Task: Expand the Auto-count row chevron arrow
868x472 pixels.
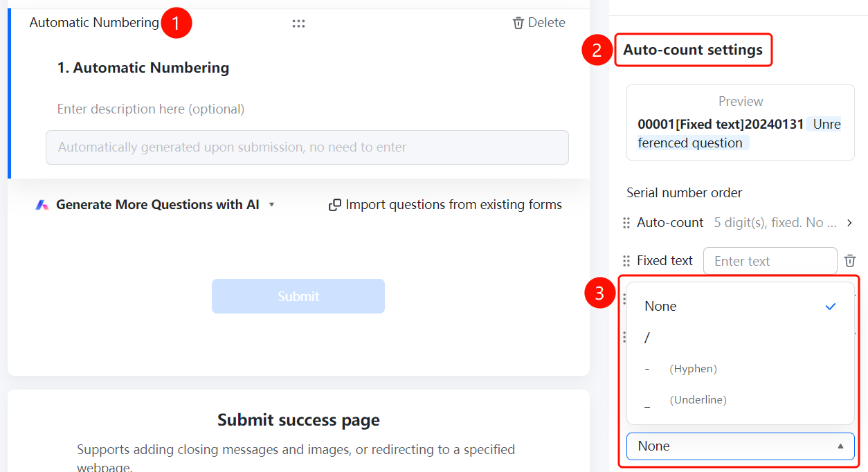Action: point(849,223)
